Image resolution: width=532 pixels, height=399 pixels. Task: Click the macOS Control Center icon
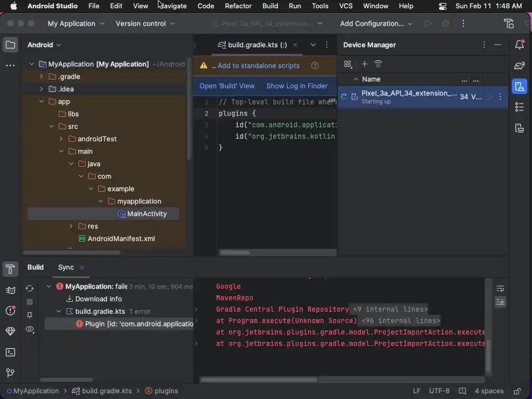coord(443,6)
